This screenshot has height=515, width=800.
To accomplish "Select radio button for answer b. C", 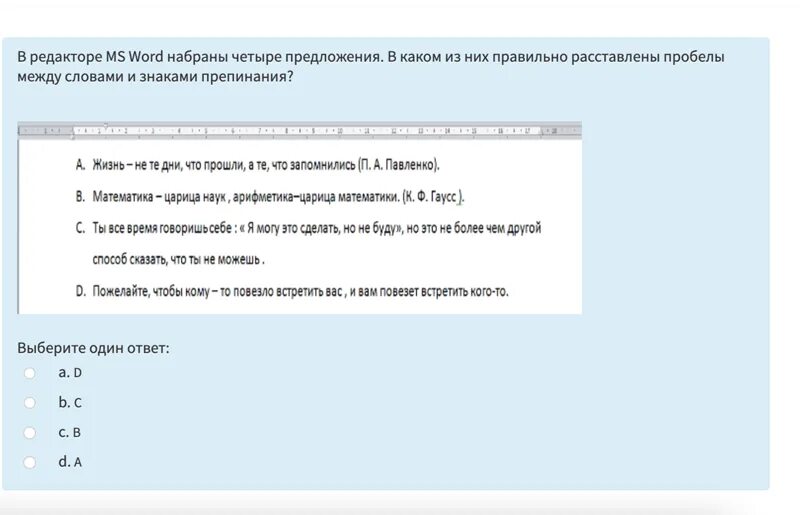I will pyautogui.click(x=30, y=403).
